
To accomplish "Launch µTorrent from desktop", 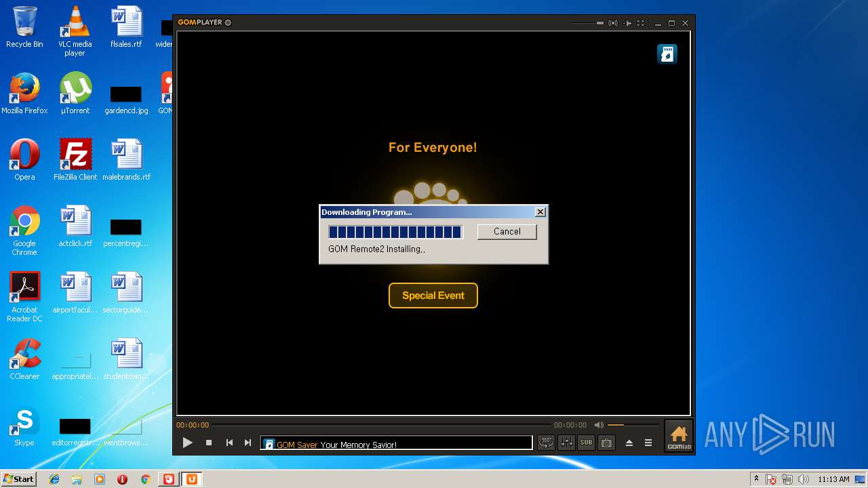I will (75, 94).
